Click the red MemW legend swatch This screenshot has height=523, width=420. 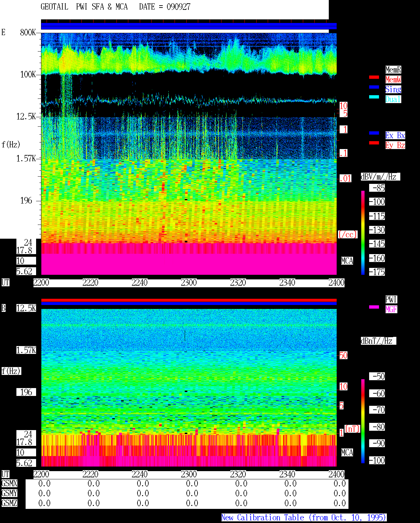coord(374,77)
